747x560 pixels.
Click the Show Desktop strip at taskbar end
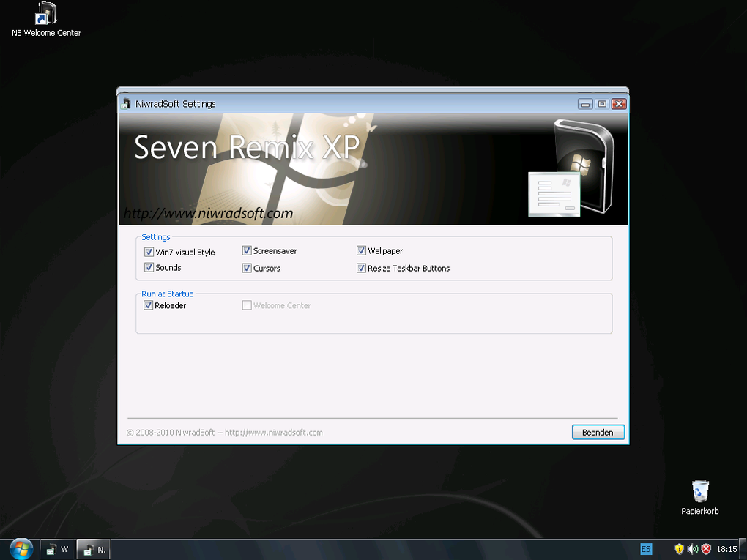pos(742,549)
